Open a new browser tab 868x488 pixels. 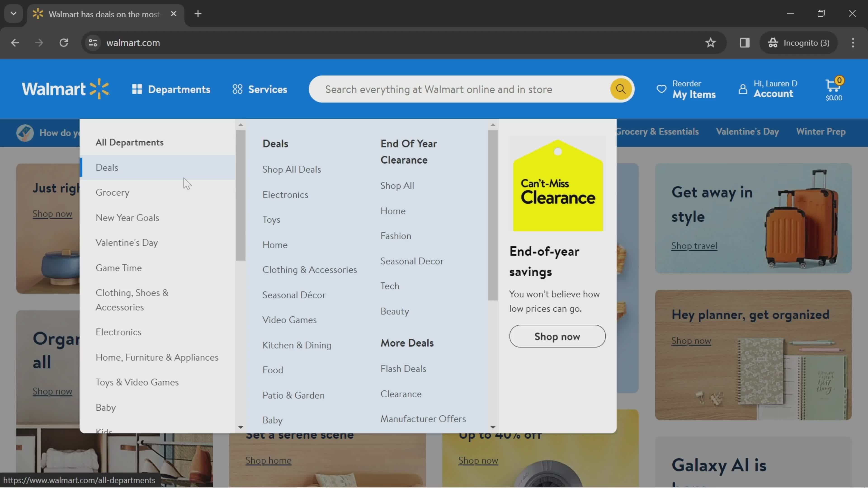pos(198,14)
